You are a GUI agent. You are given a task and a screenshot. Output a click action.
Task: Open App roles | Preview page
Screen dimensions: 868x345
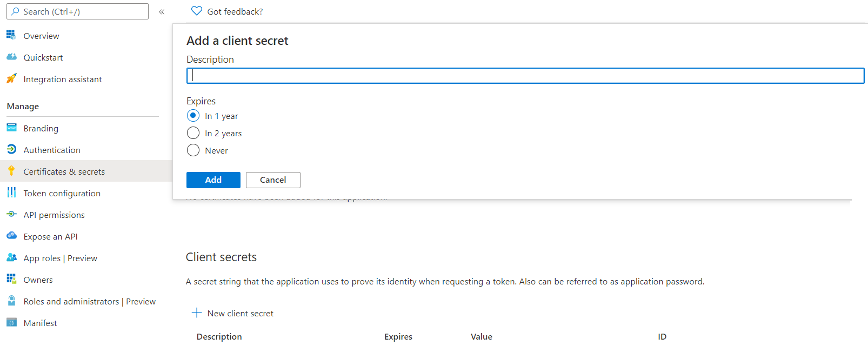(x=60, y=258)
